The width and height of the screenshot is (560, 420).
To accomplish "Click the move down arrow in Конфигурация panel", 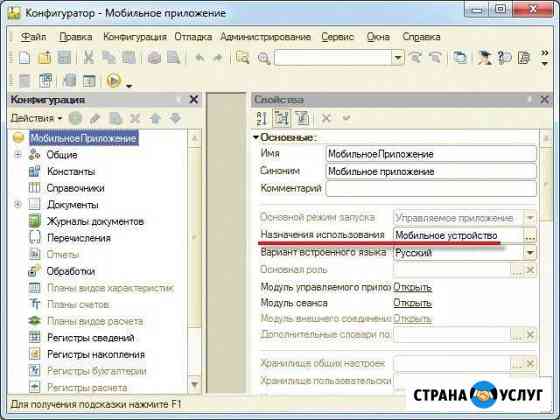I will [175, 118].
